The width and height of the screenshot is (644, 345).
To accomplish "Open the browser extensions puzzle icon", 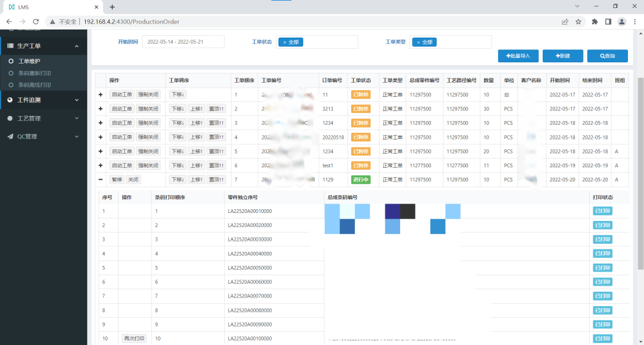I will (x=595, y=22).
